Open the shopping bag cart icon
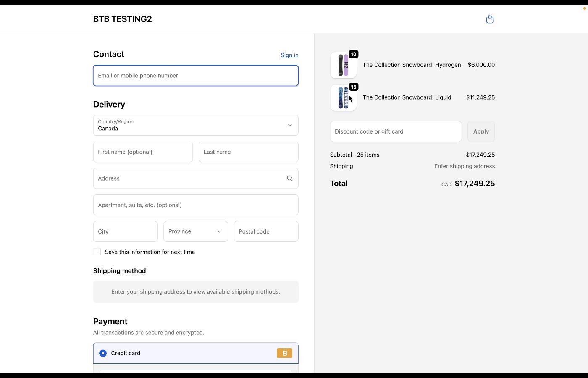Screen dimensions: 588x378 click(490, 19)
